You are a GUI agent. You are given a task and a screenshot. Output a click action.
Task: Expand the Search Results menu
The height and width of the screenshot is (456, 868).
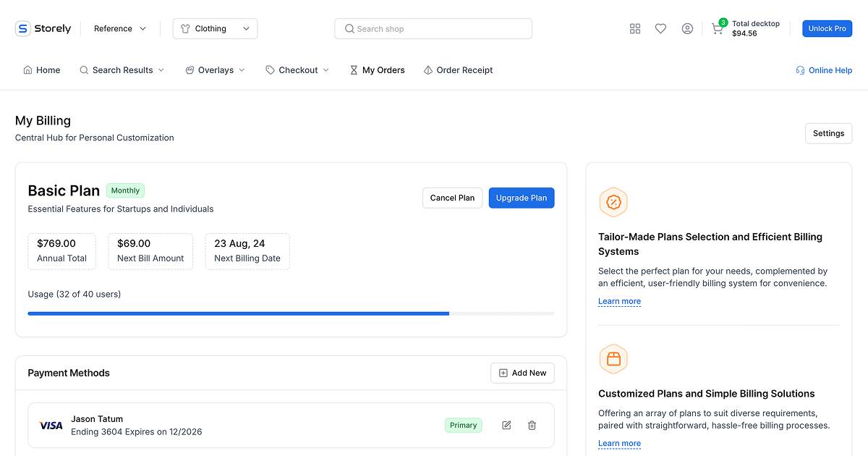point(122,70)
